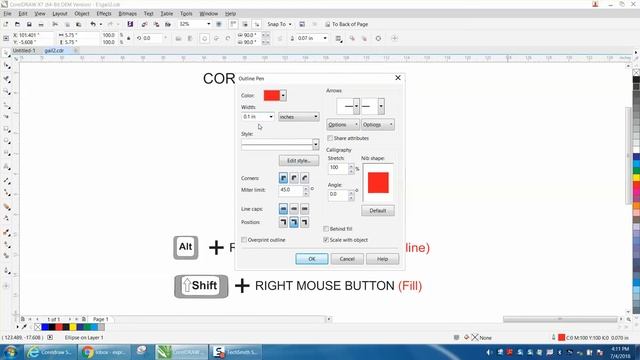Viewport: 640px width, 360px height.
Task: Open the Object menu
Action: 82,14
